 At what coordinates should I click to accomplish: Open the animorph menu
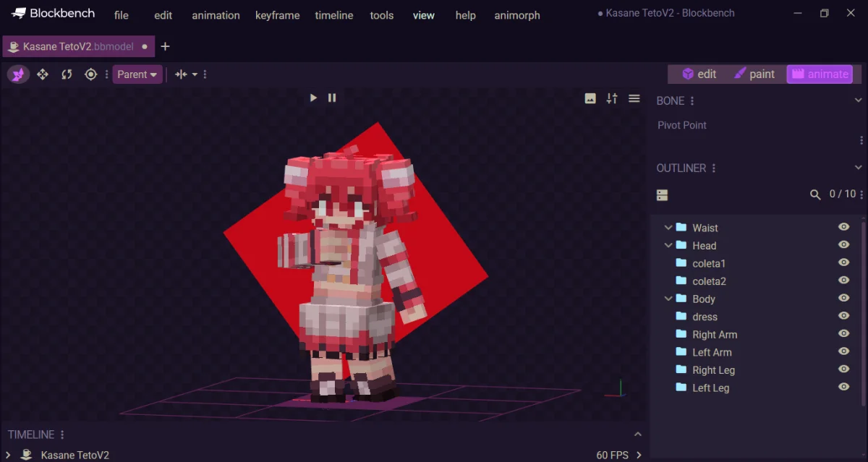(517, 15)
